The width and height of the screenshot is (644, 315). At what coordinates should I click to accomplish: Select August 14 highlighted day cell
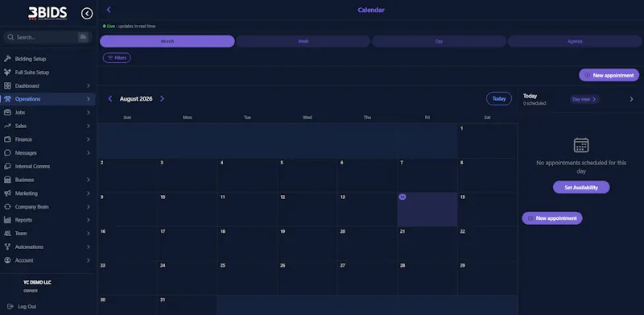pyautogui.click(x=427, y=209)
